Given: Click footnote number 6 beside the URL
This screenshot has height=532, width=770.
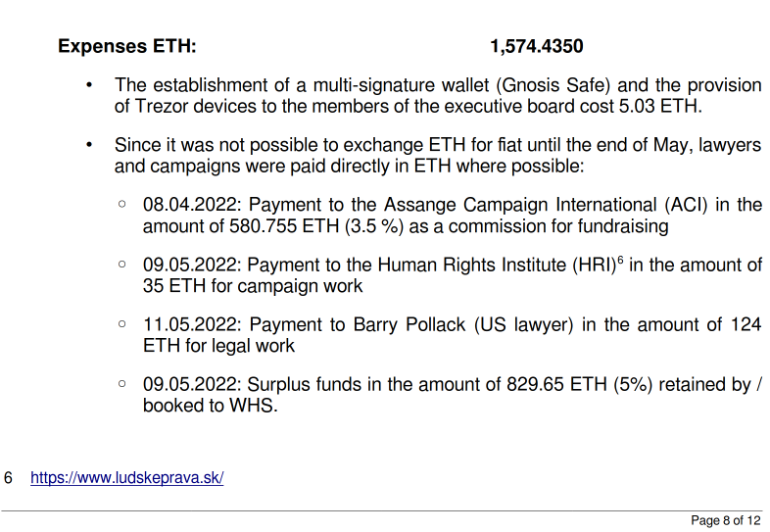Looking at the screenshot, I should [x=9, y=478].
